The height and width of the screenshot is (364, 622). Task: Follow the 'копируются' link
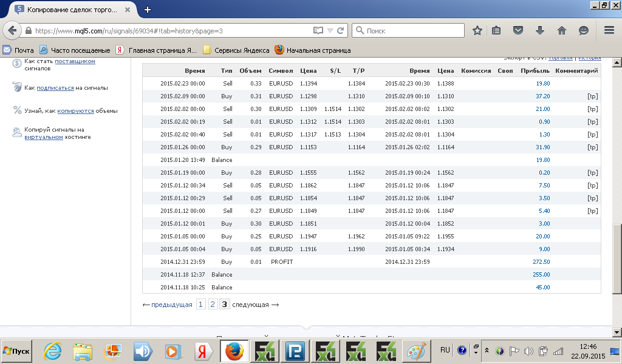pos(75,111)
